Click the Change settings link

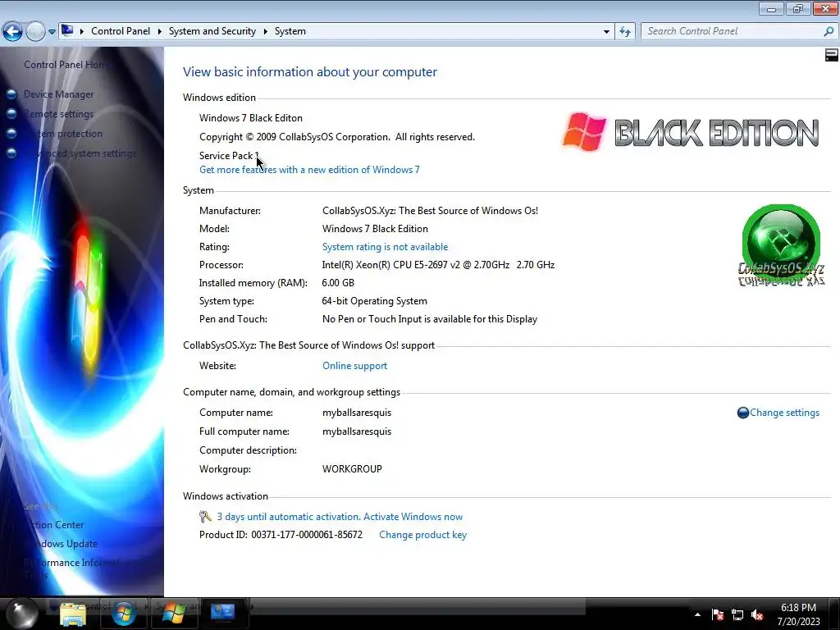pyautogui.click(x=784, y=413)
